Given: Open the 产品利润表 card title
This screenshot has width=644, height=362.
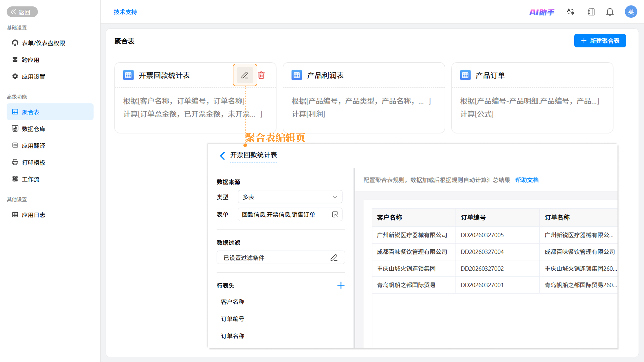Looking at the screenshot, I should (325, 75).
